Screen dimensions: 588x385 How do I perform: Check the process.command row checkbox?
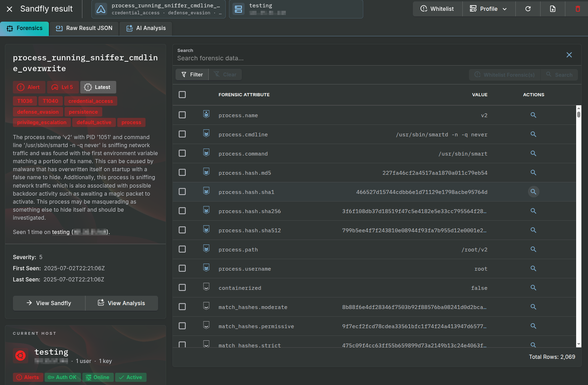[x=182, y=153]
